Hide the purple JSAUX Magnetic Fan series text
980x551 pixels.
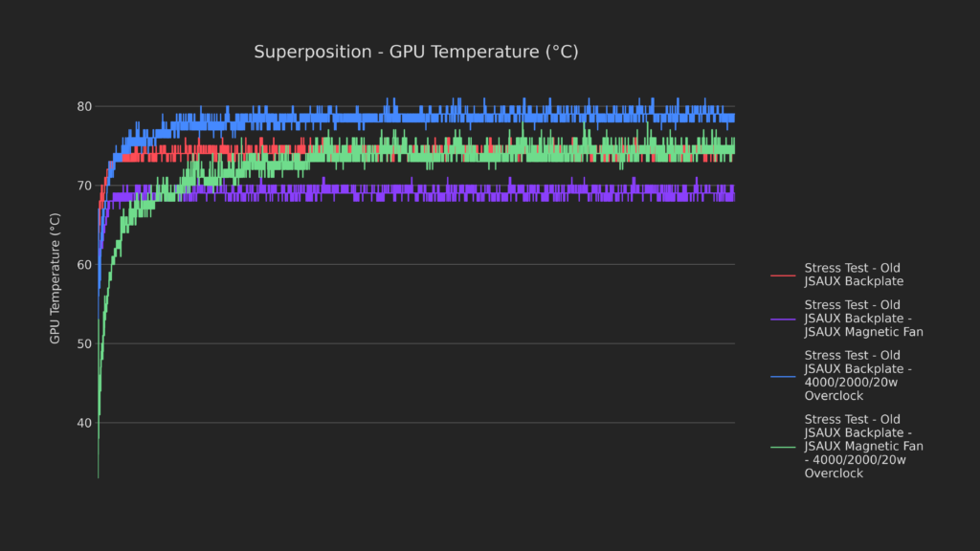[863, 319]
